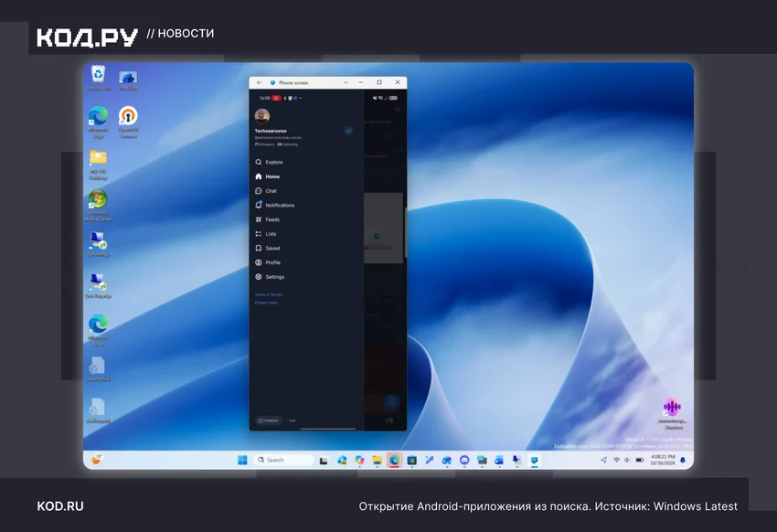
Task: Tap the followers count under Techosarusrex
Action: pos(264,144)
